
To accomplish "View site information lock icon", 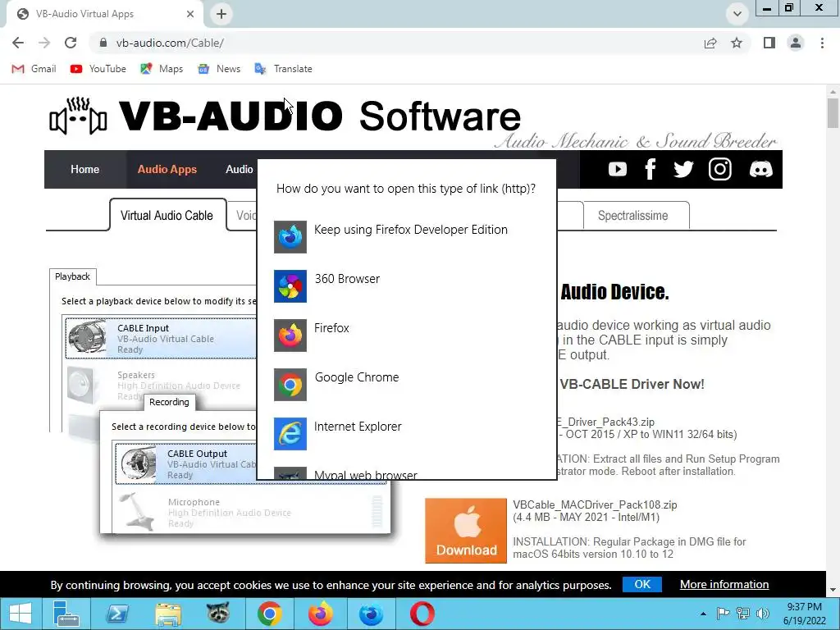I will 103,43.
